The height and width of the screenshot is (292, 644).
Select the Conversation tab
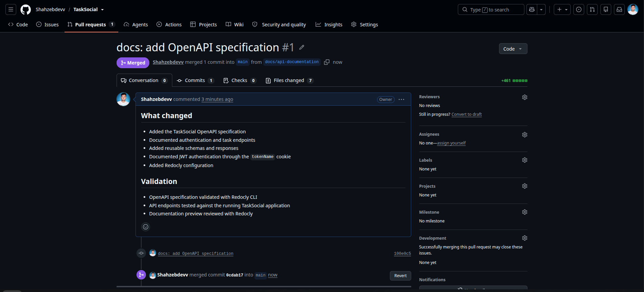click(x=144, y=80)
